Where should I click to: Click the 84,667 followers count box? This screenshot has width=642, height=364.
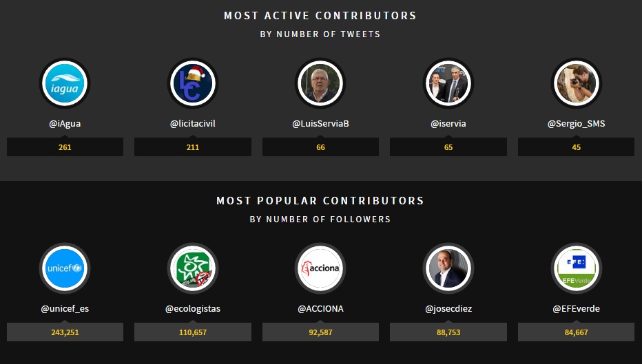click(x=577, y=332)
